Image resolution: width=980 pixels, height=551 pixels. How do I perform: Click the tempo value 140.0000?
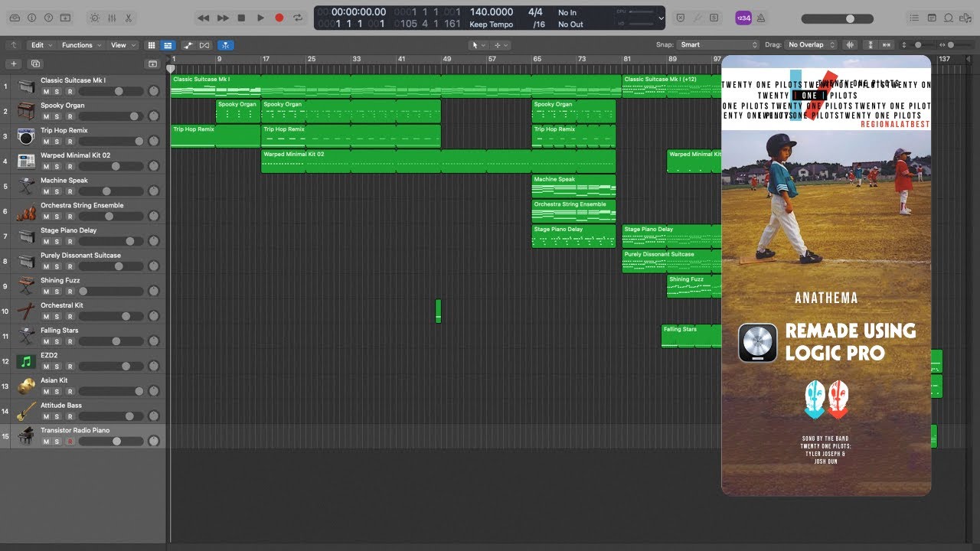[x=492, y=12]
